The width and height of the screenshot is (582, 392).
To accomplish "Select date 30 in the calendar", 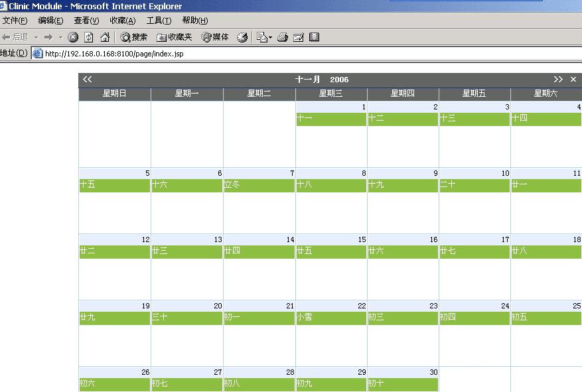I will point(433,372).
